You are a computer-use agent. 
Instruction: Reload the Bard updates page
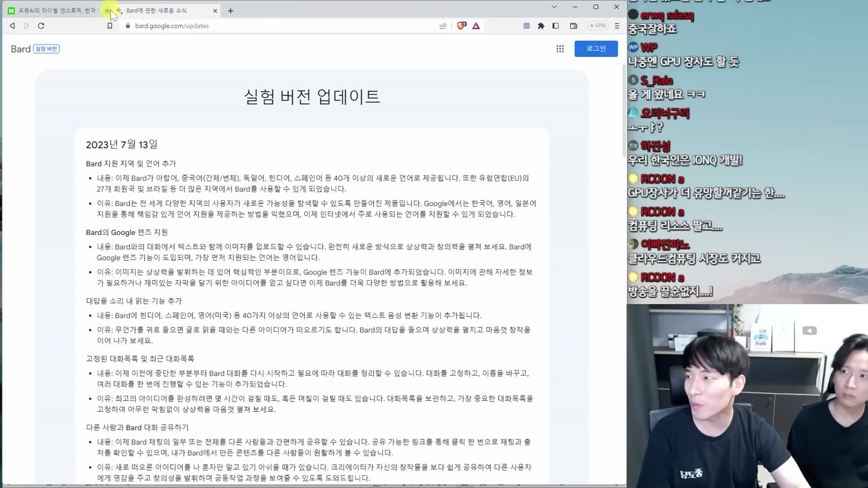point(41,26)
